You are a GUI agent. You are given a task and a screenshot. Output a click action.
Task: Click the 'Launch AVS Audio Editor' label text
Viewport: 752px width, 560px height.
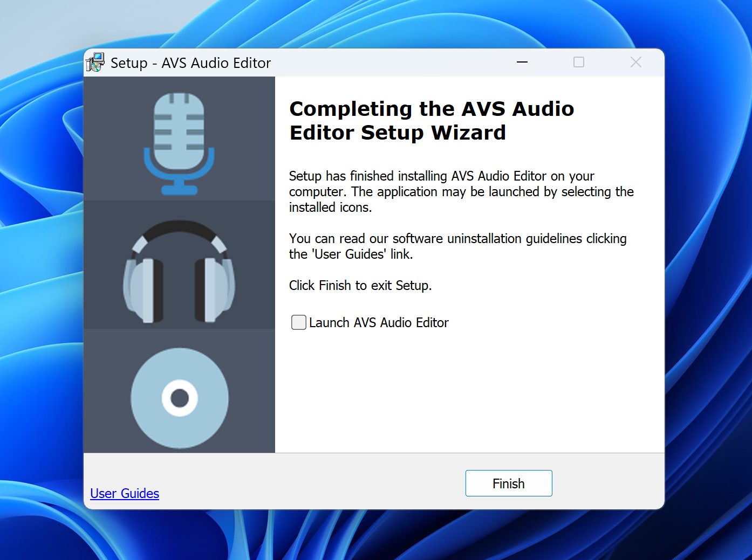coord(379,323)
